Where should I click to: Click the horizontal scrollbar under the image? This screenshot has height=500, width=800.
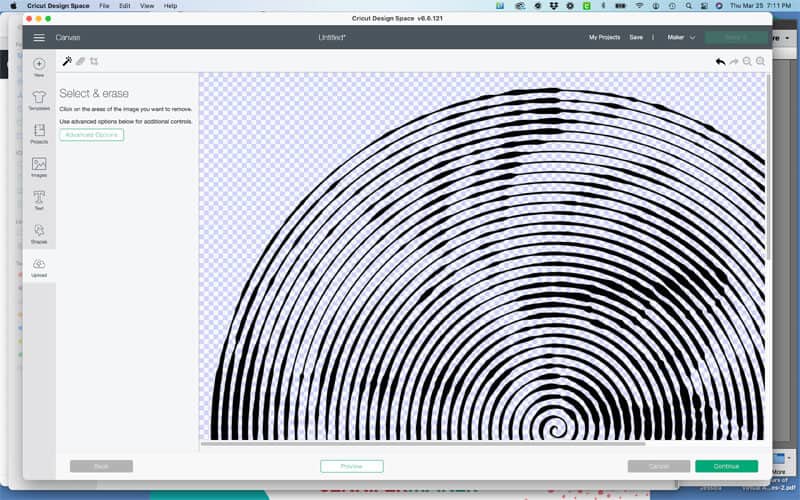(x=423, y=443)
